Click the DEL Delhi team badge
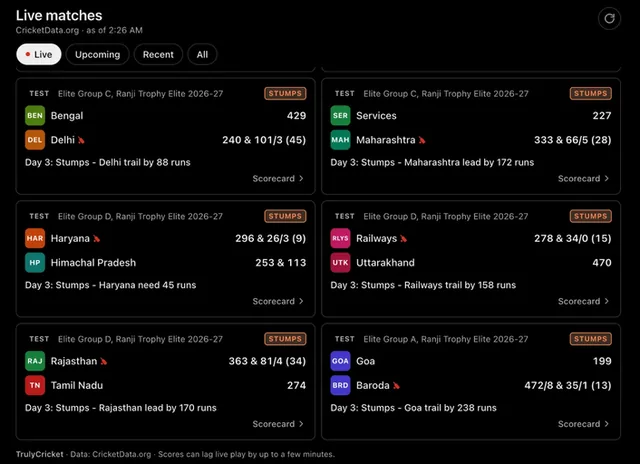The image size is (640, 464). tap(35, 140)
